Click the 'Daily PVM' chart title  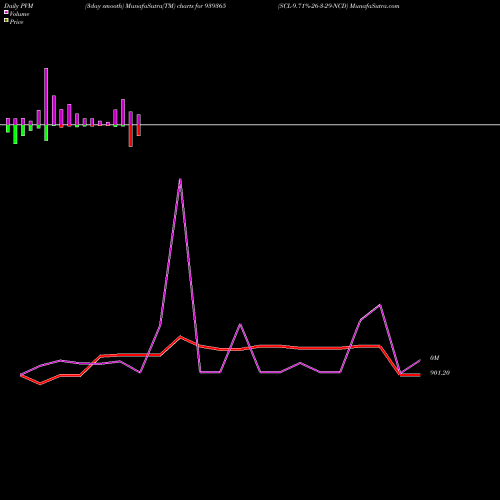coord(19,6)
